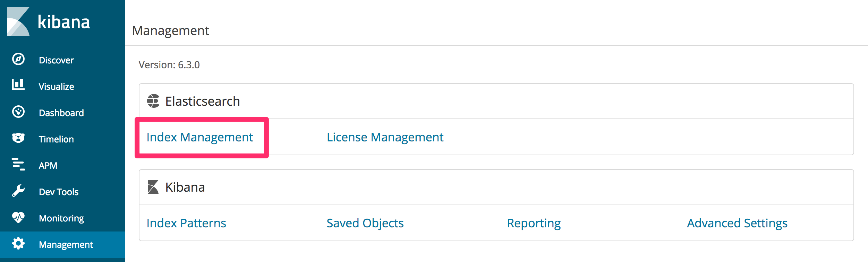Click the Management gear icon
The height and width of the screenshot is (262, 868).
[18, 243]
